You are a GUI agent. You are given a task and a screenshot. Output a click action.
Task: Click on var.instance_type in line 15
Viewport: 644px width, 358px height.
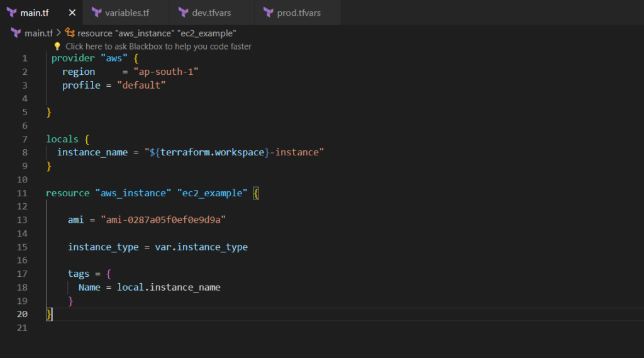coord(201,247)
